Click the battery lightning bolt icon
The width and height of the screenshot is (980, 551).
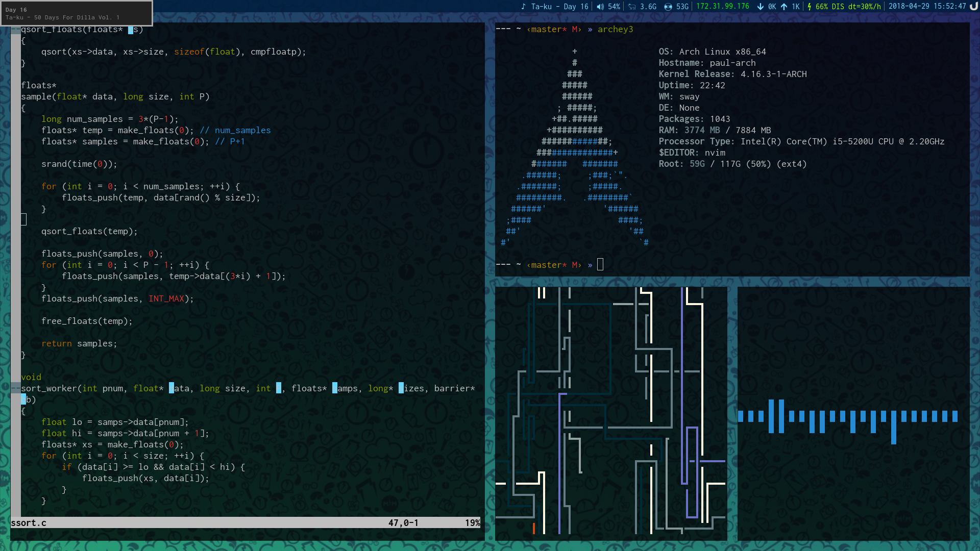(x=810, y=7)
